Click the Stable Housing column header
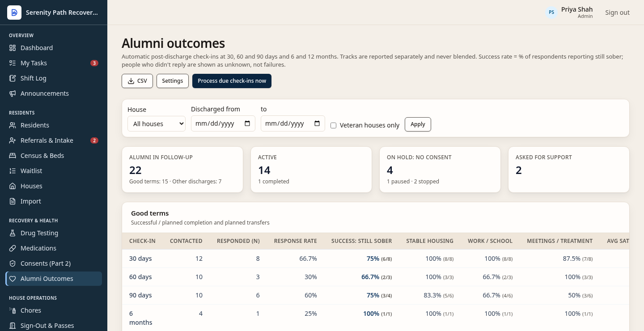 430,241
